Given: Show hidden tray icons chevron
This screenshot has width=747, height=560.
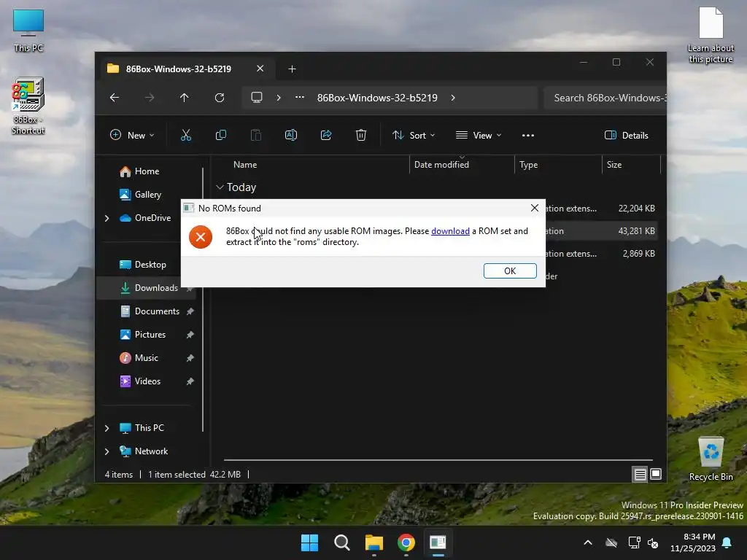Looking at the screenshot, I should (x=588, y=542).
